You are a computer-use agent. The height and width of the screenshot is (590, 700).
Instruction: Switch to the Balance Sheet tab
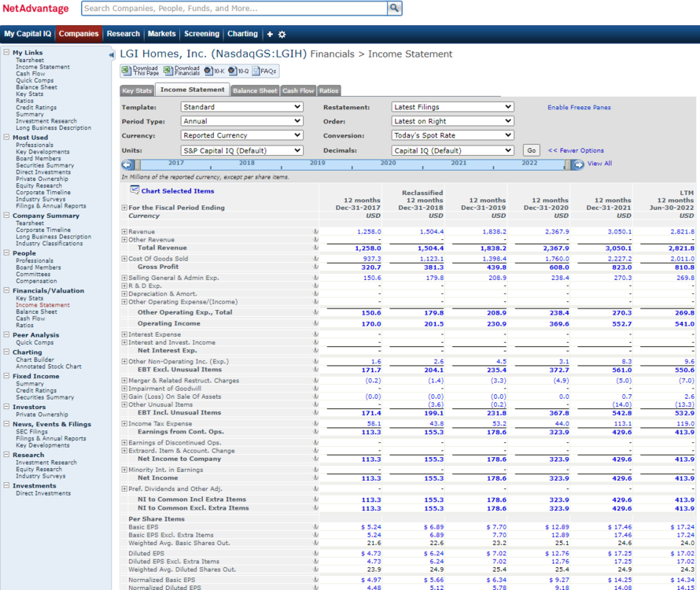pyautogui.click(x=255, y=90)
